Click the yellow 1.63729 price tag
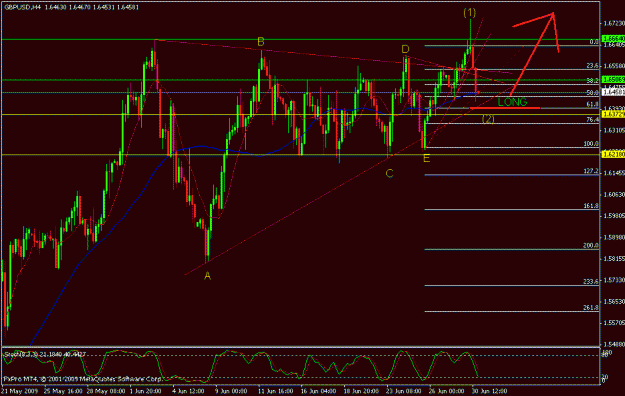 click(x=613, y=114)
